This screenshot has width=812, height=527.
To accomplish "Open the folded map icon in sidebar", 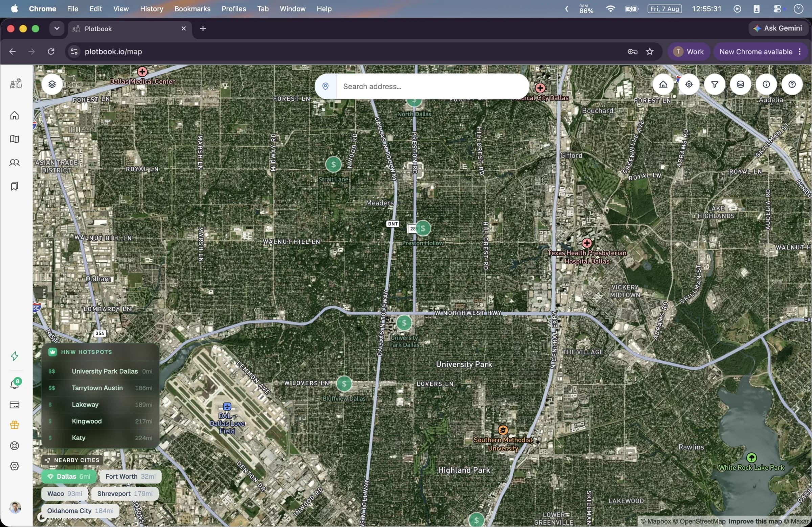I will (x=14, y=139).
